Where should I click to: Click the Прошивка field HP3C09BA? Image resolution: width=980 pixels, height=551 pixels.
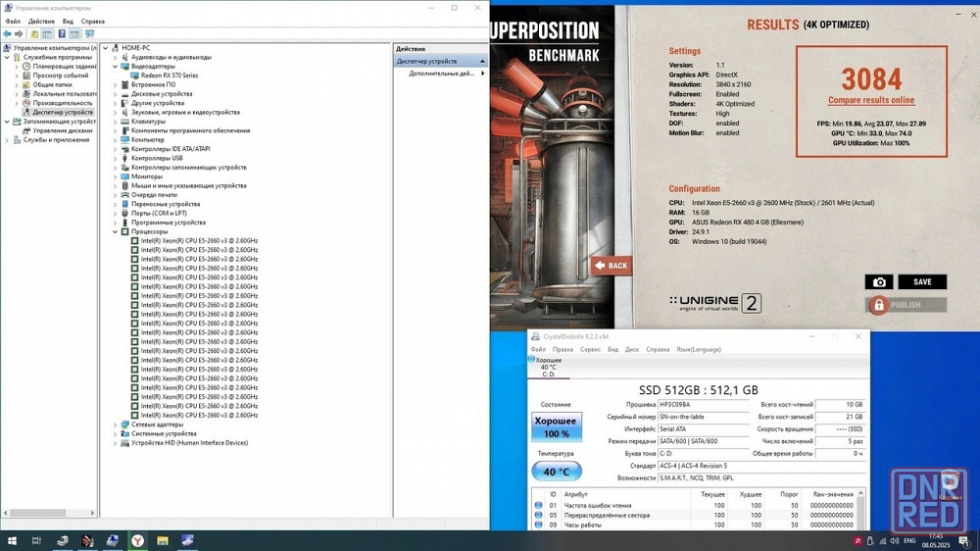click(703, 405)
